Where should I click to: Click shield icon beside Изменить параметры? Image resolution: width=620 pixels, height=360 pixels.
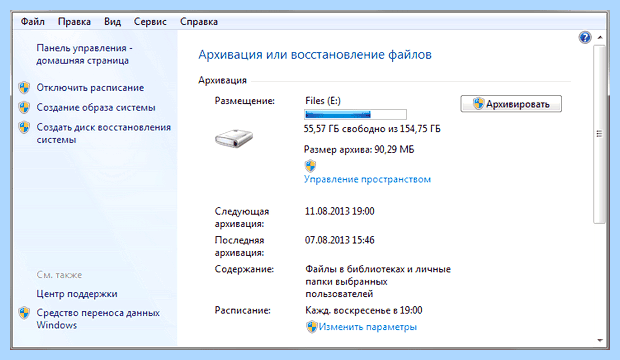pyautogui.click(x=312, y=327)
